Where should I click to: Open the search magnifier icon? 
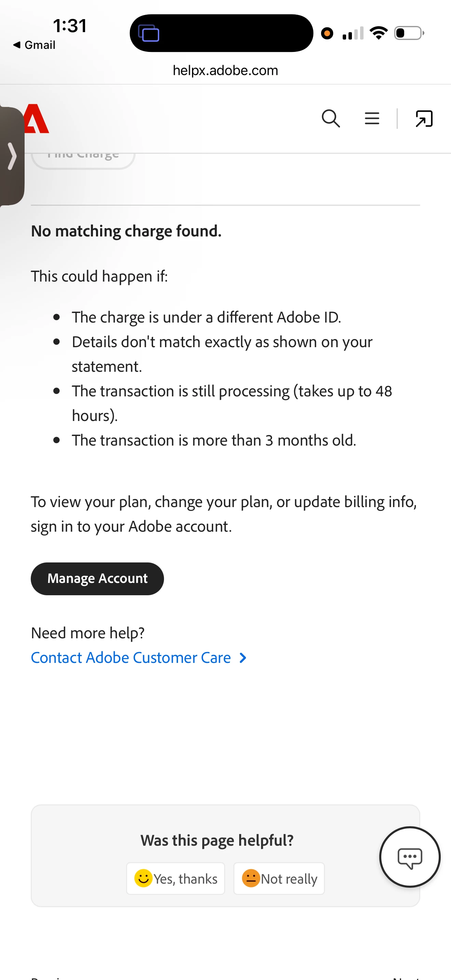click(330, 118)
